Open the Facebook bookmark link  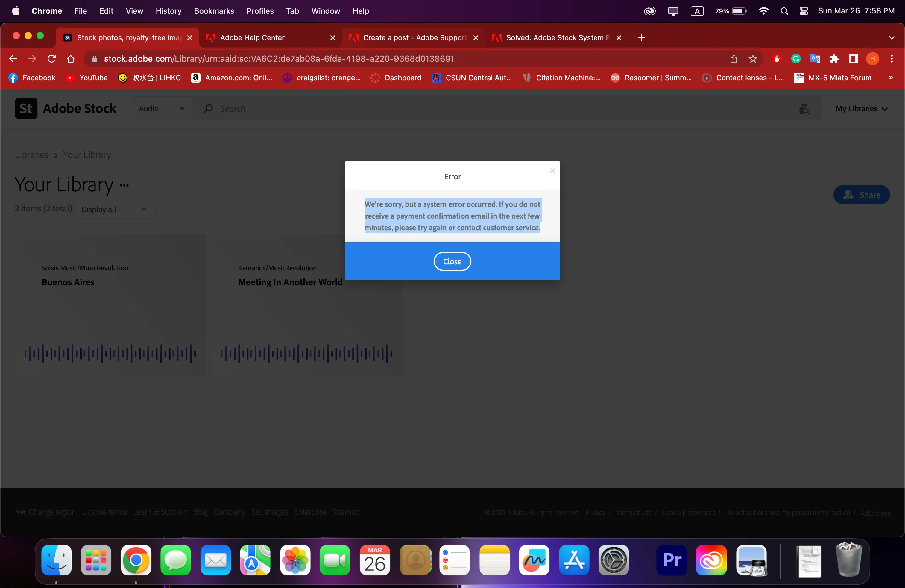[x=32, y=78]
